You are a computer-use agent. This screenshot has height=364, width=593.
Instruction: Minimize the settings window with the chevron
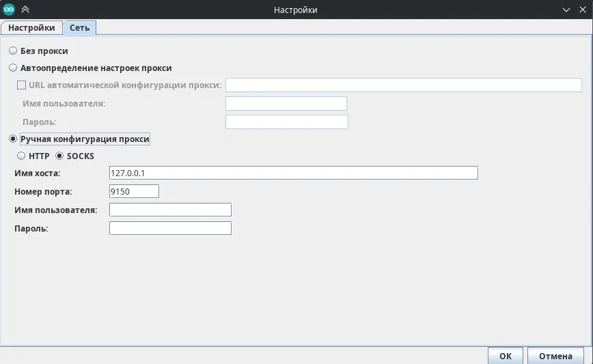click(566, 10)
